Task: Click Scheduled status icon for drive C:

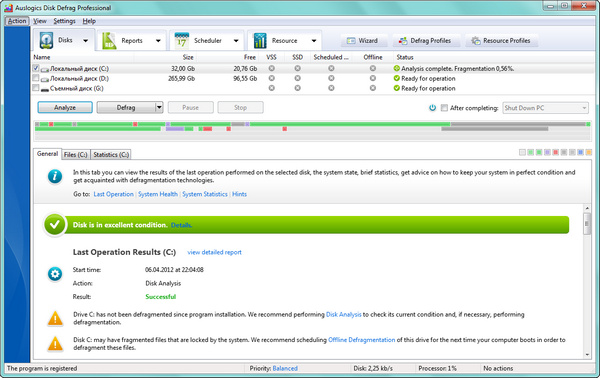Action: [x=331, y=68]
